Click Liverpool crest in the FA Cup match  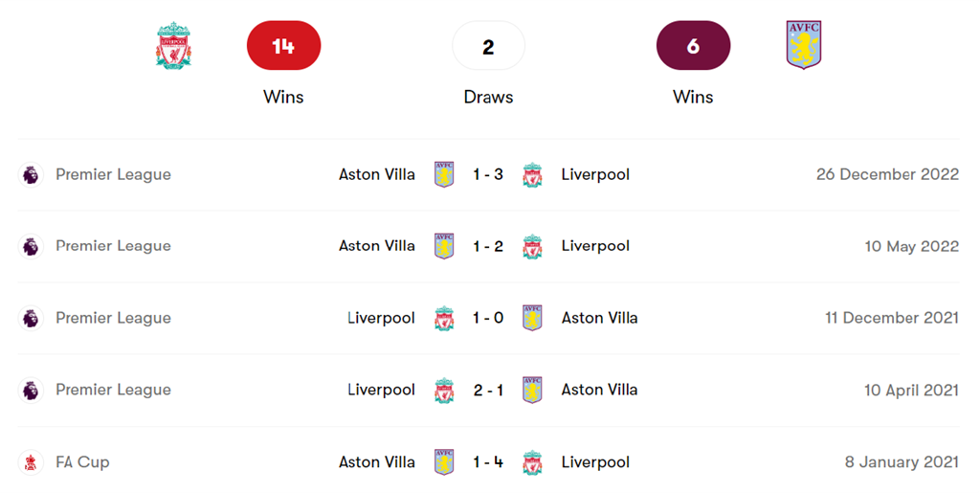click(x=532, y=461)
